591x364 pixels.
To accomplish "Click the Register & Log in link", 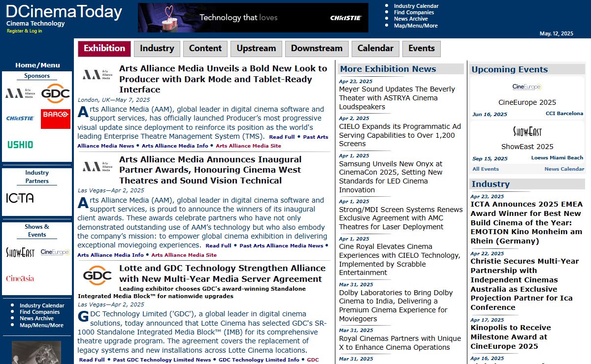I will [25, 31].
